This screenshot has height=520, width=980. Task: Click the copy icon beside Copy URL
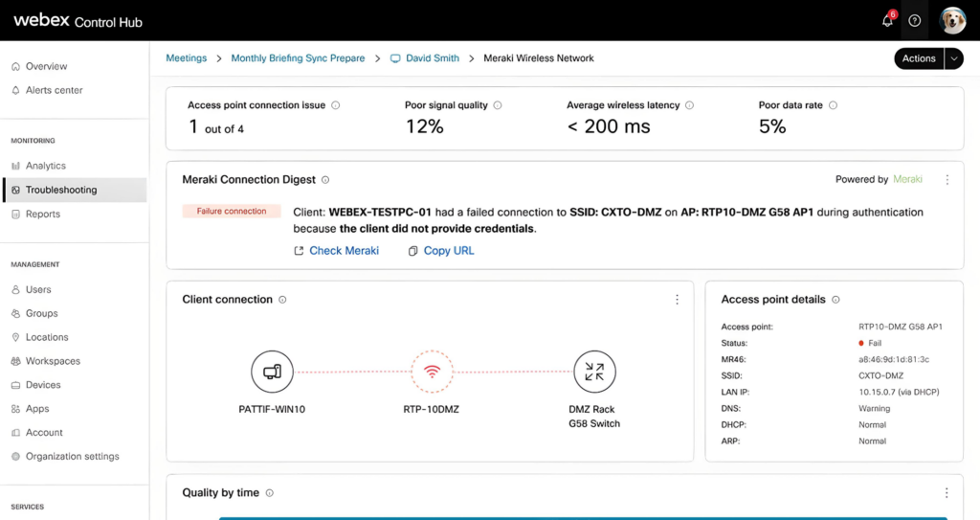tap(412, 251)
